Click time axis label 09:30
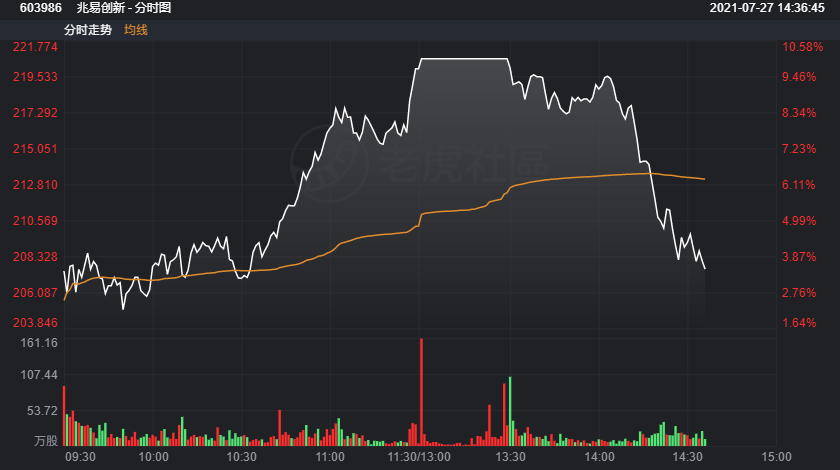The width and height of the screenshot is (840, 470). (80, 457)
